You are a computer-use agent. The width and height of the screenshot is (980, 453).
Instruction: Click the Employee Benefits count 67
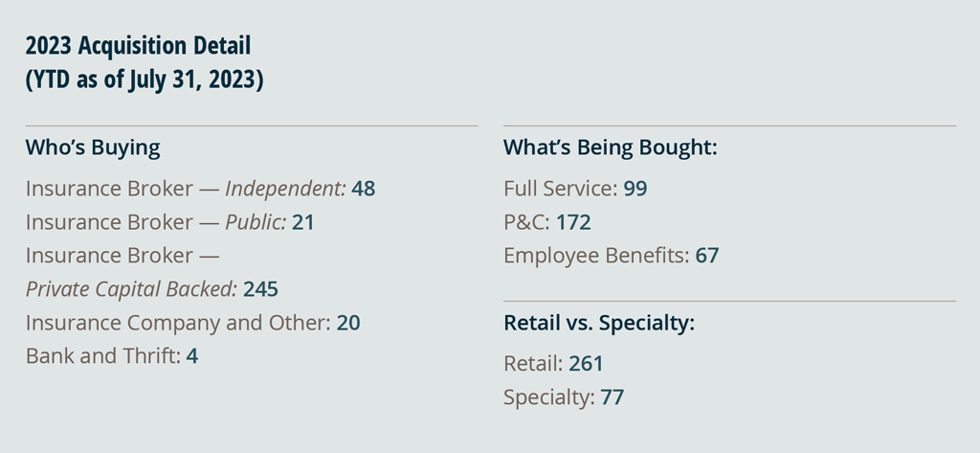pos(707,256)
